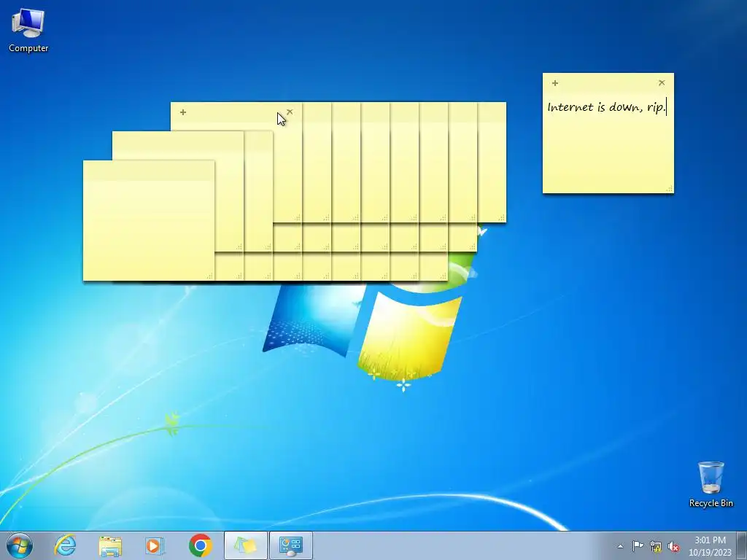Screen dimensions: 747x560
Task: Select the Recycle Bin desktop icon
Action: click(x=711, y=484)
